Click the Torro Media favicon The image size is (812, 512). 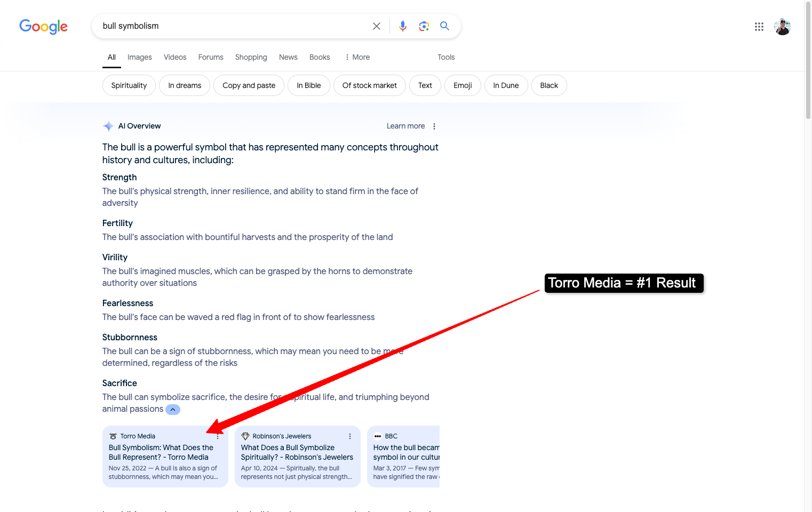coord(113,436)
